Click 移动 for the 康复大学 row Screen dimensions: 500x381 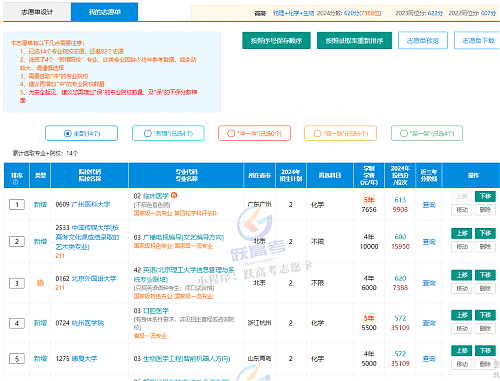point(462,364)
